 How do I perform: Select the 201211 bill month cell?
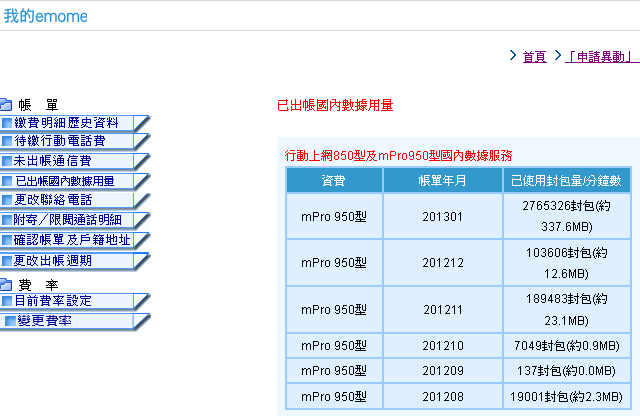point(442,310)
